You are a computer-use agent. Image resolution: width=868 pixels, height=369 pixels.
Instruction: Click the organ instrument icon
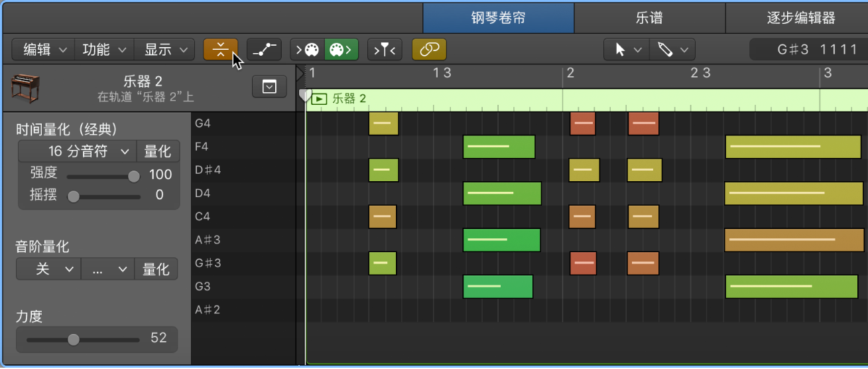pyautogui.click(x=26, y=88)
